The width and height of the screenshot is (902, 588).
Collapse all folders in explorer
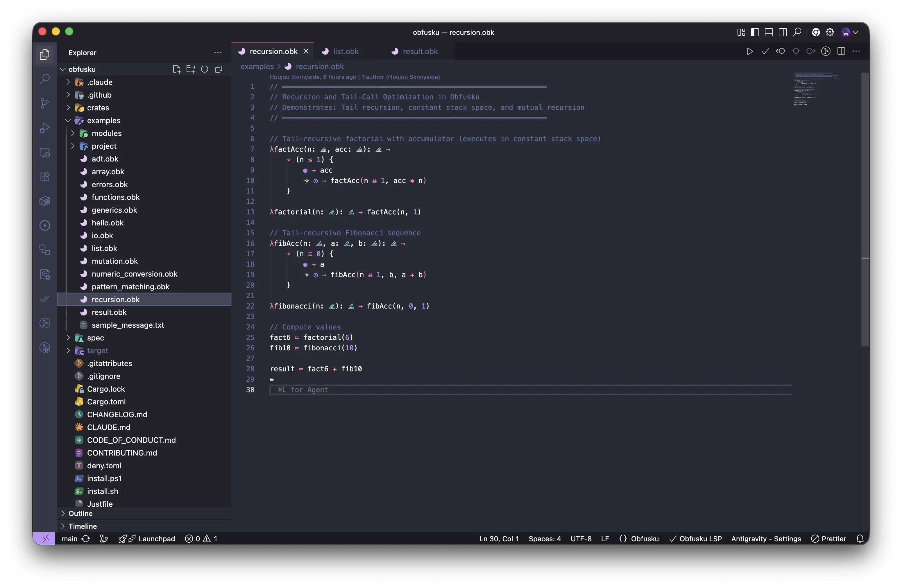click(x=219, y=69)
